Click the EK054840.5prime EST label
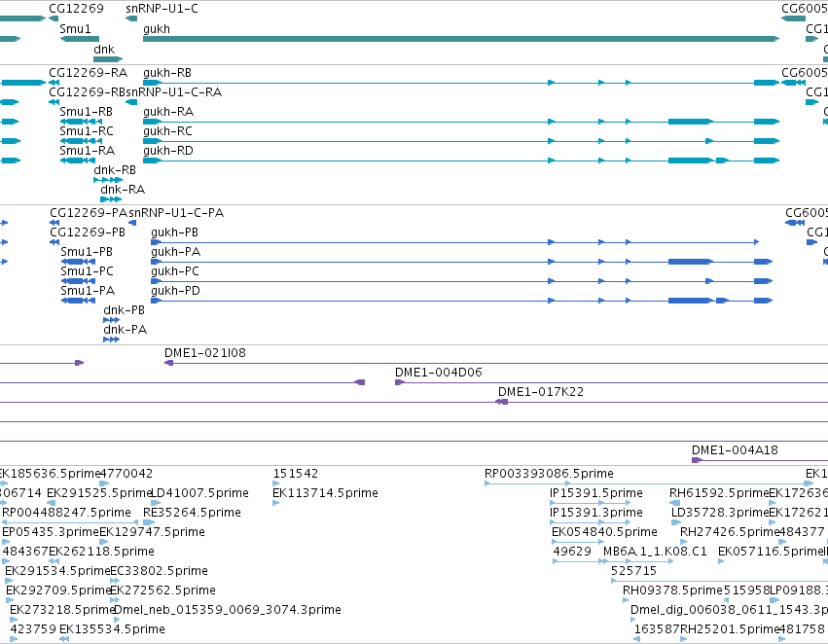 [x=604, y=533]
